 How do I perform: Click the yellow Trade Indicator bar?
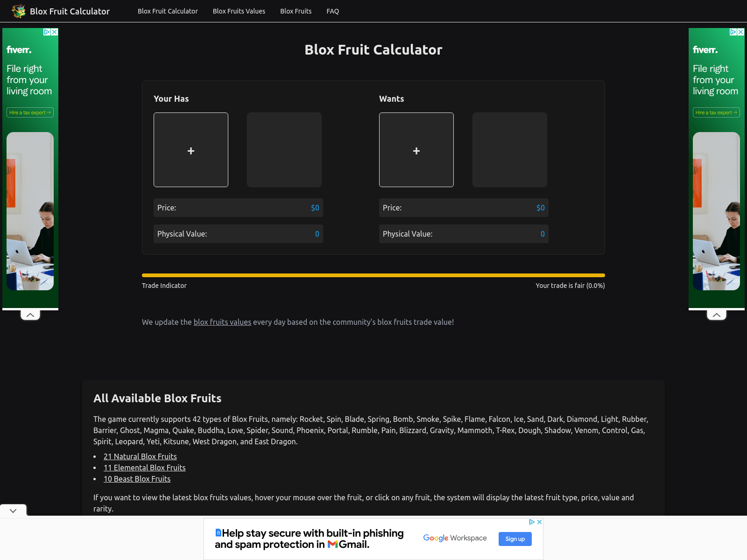[x=373, y=275]
